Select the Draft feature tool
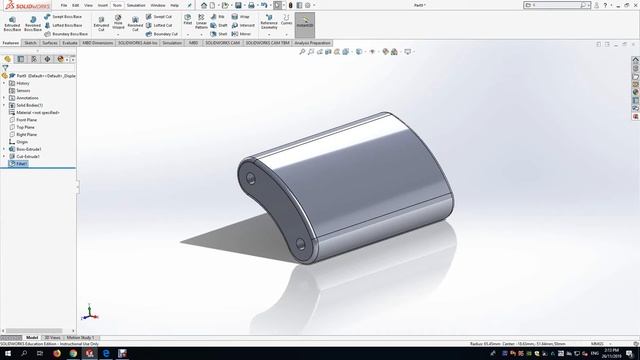This screenshot has width=640, height=360. 219,25
